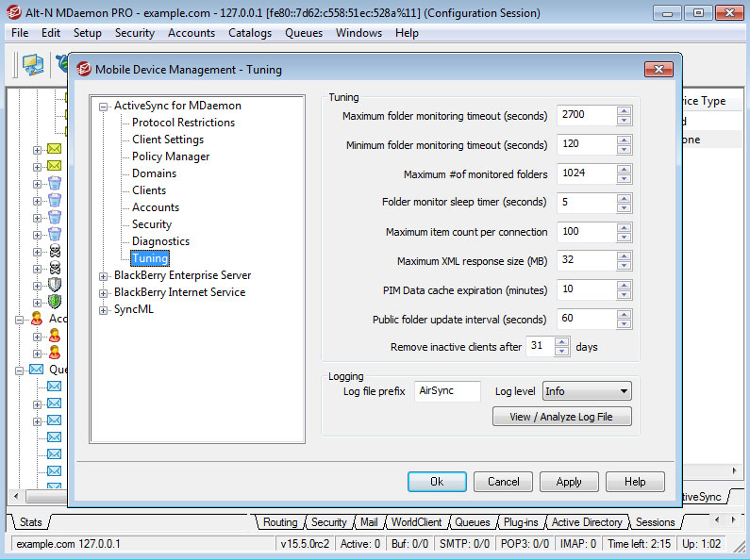The width and height of the screenshot is (750, 560).
Task: Click the MDaemon app icon in main title bar
Action: point(14,12)
